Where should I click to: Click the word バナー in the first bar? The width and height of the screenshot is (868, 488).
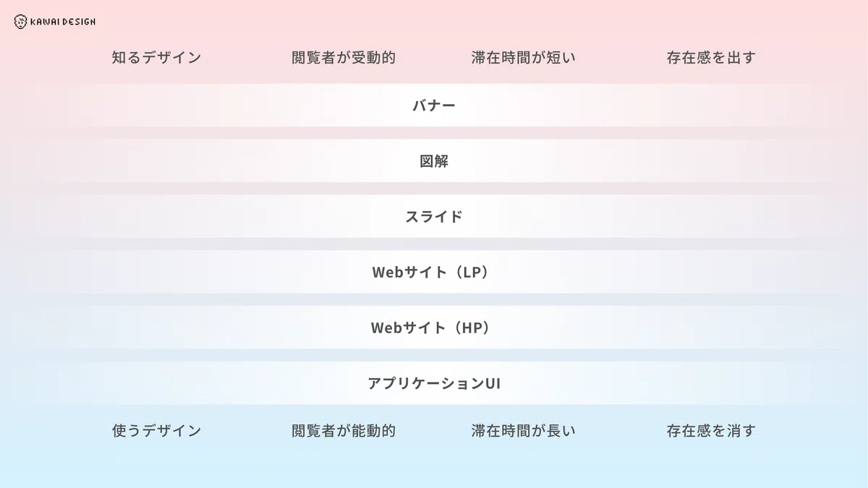click(434, 106)
